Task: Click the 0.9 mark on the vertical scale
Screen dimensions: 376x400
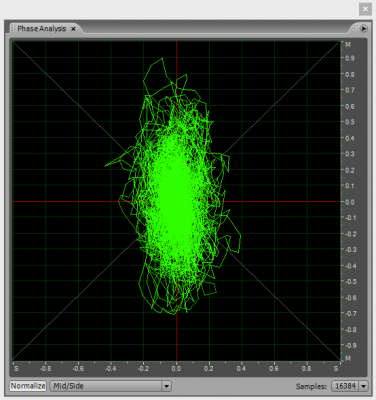Action: [x=350, y=58]
